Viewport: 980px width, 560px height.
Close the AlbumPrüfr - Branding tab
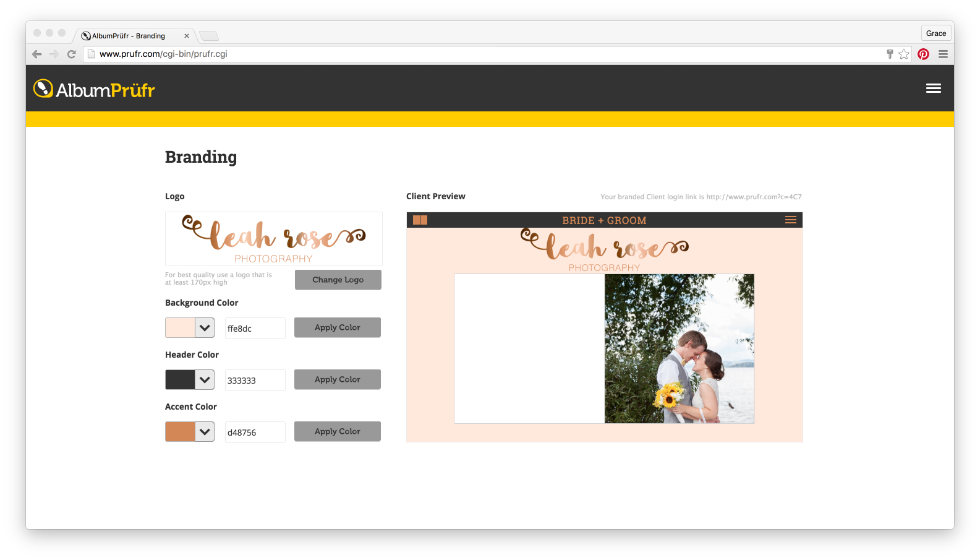click(187, 36)
